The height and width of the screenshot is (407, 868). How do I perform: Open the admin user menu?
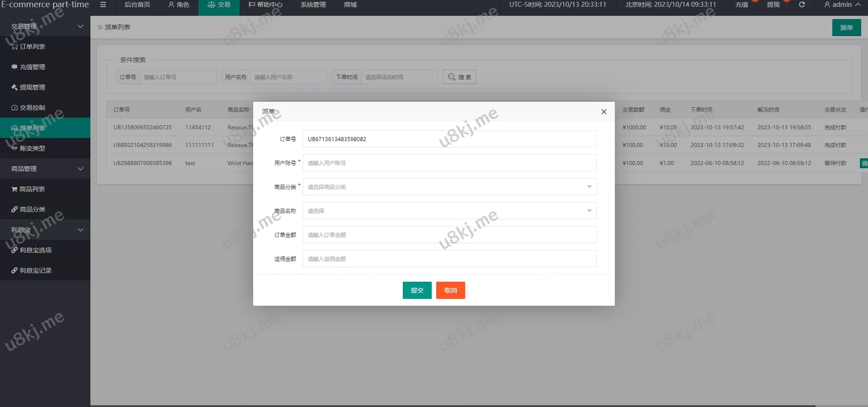[x=842, y=5]
